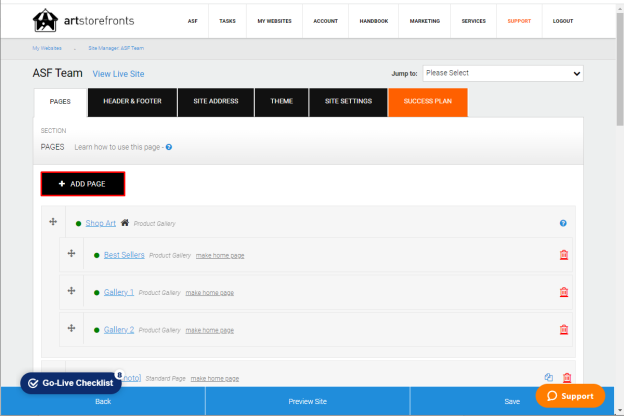
Task: Open the My Websites menu item
Action: (x=274, y=21)
